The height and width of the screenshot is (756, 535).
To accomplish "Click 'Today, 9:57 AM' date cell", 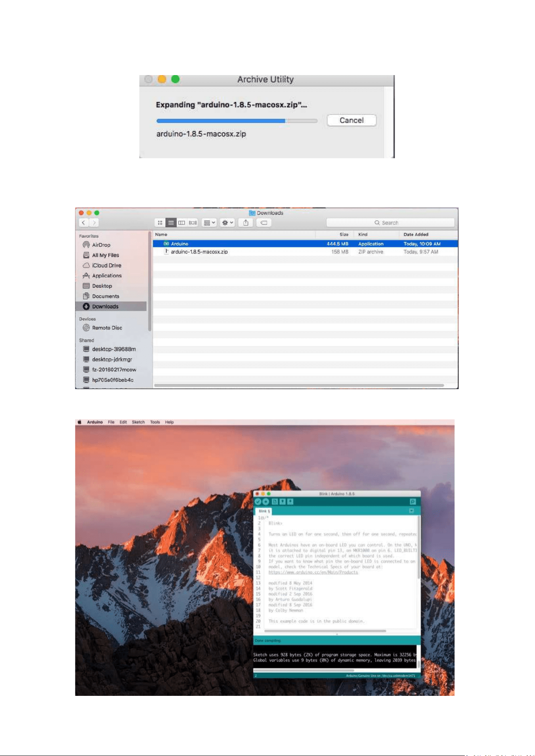I will [421, 252].
